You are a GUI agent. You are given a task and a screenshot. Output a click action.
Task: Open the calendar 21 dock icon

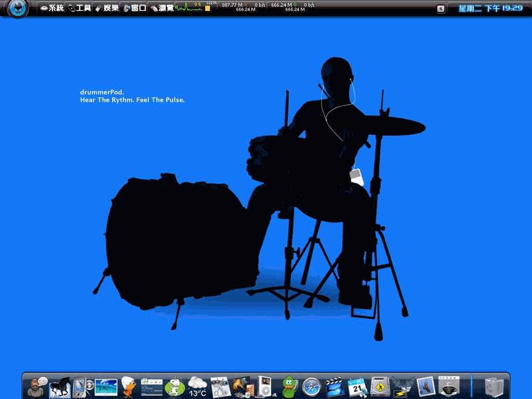357,387
